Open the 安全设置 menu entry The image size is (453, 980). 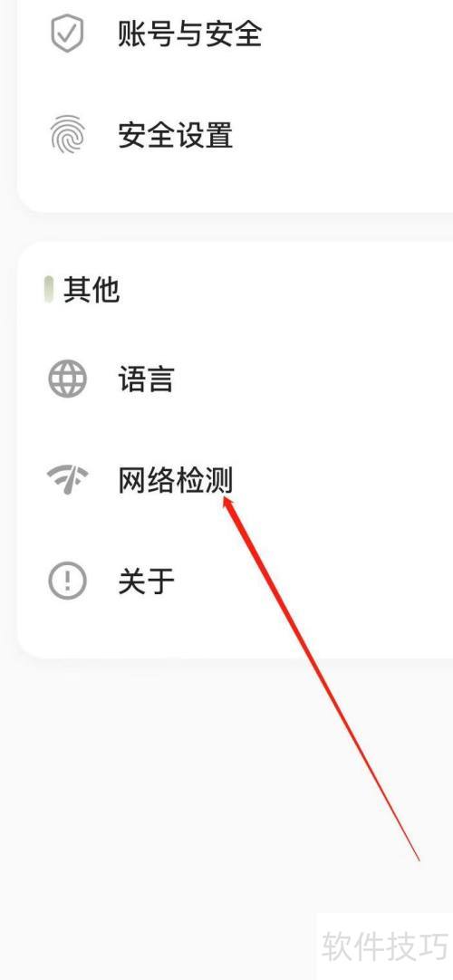tap(235, 134)
